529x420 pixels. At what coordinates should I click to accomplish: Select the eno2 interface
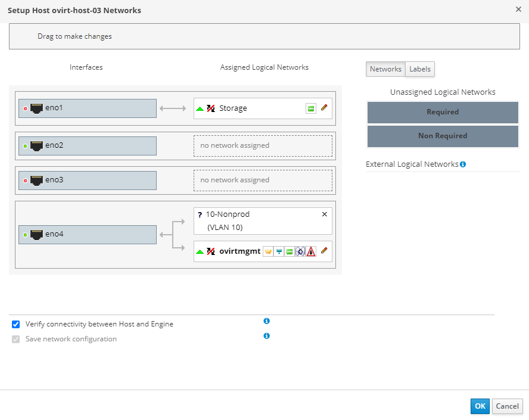pos(88,145)
